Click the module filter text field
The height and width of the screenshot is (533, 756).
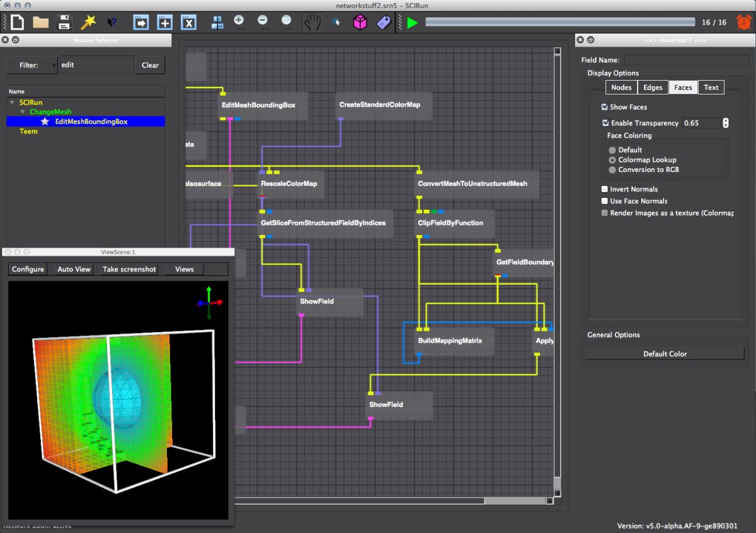(x=96, y=65)
